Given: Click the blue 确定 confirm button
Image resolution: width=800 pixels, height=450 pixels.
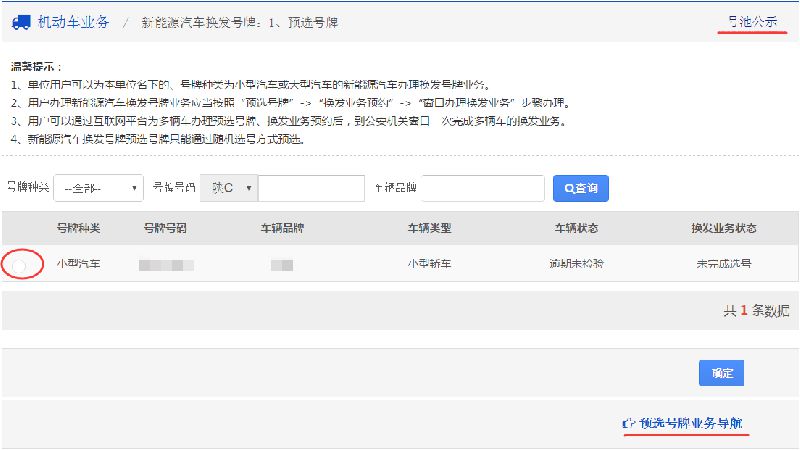Looking at the screenshot, I should pyautogui.click(x=721, y=373).
